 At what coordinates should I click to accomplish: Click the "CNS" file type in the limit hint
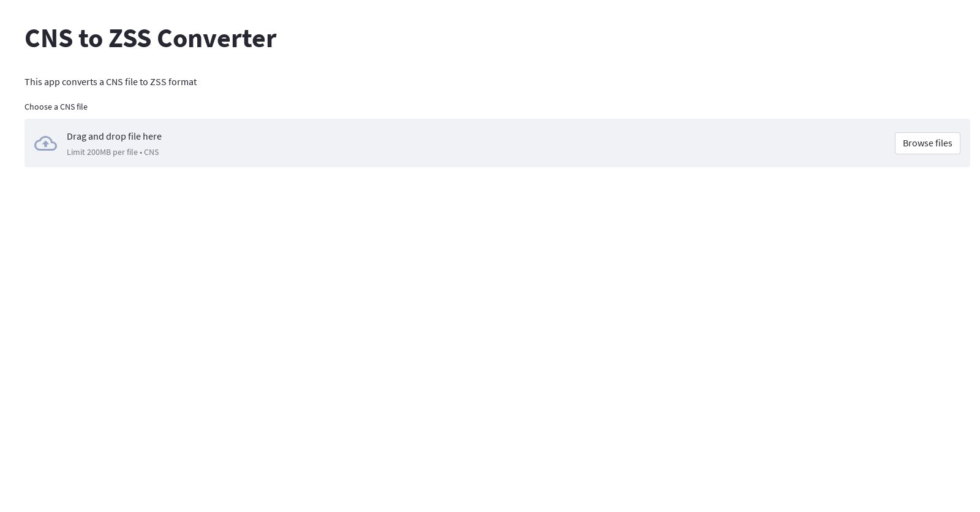point(151,152)
